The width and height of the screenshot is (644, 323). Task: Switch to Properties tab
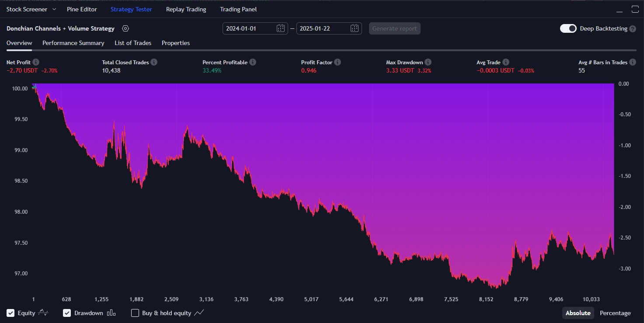pyautogui.click(x=176, y=43)
